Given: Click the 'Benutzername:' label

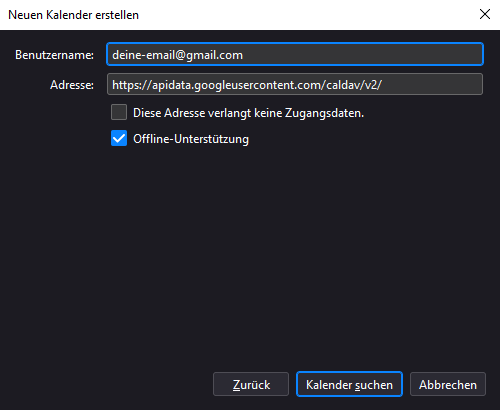Looking at the screenshot, I should pyautogui.click(x=54, y=55).
